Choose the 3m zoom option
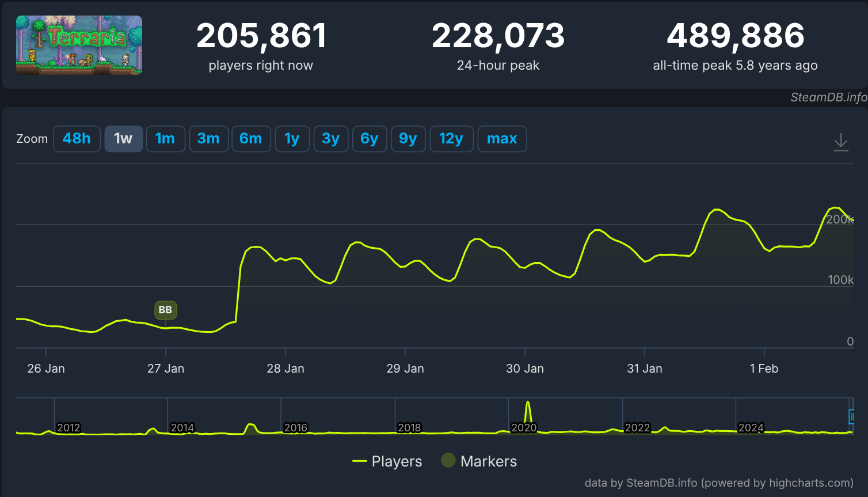This screenshot has width=868, height=497. point(208,139)
